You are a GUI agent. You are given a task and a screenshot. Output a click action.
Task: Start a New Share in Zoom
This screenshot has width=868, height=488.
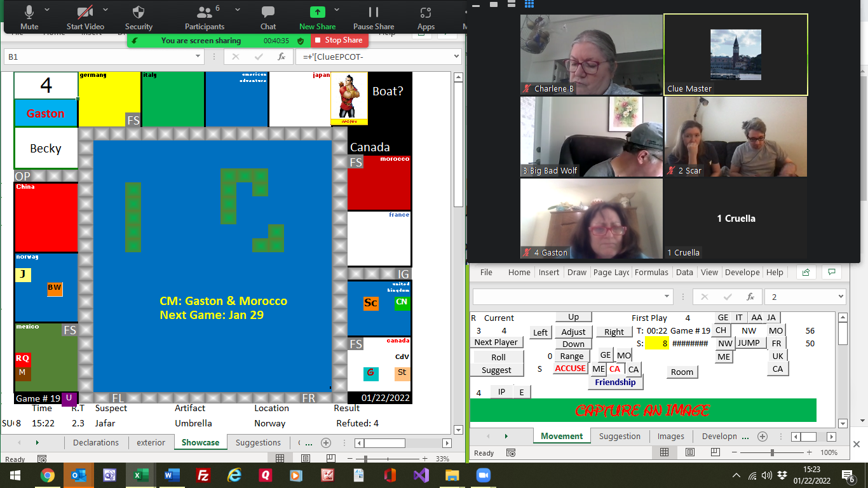pyautogui.click(x=317, y=17)
